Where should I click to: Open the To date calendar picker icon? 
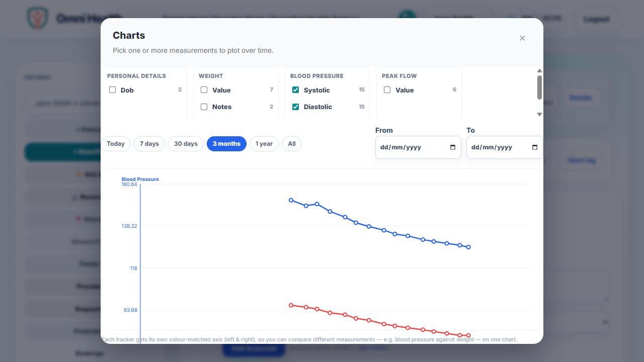(x=534, y=147)
